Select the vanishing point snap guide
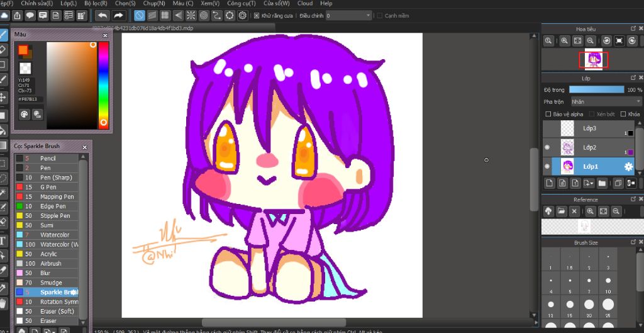 (x=178, y=16)
